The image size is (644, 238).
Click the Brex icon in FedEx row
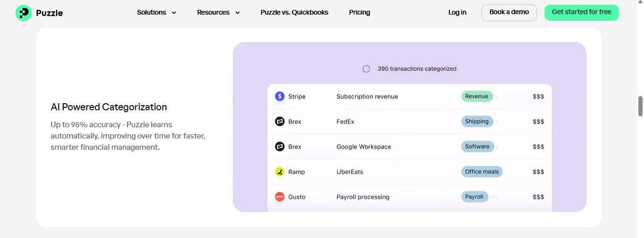click(x=280, y=122)
